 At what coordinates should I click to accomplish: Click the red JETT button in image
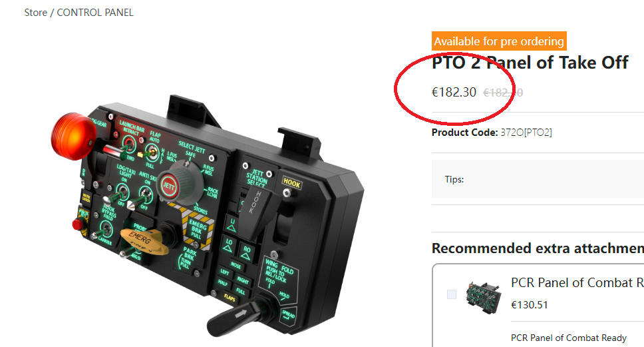[x=168, y=186]
